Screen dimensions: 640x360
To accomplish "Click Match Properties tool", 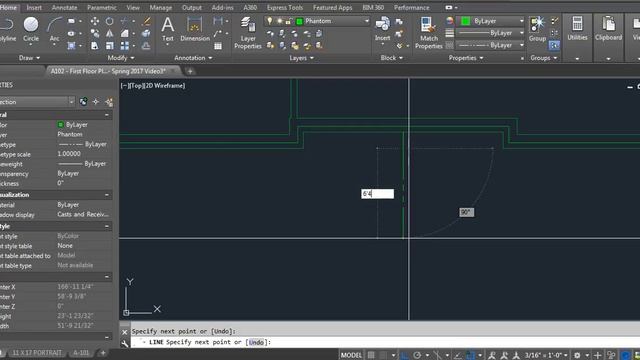I will 429,33.
